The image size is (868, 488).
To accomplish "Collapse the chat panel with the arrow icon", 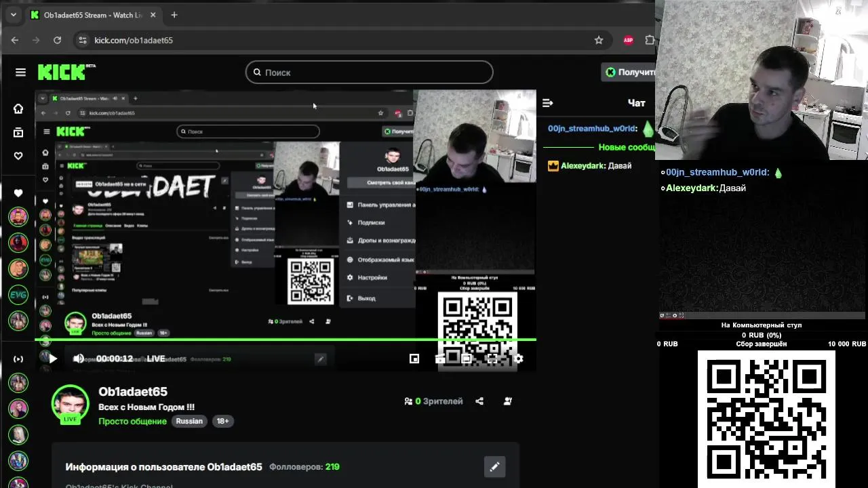I will tap(548, 103).
